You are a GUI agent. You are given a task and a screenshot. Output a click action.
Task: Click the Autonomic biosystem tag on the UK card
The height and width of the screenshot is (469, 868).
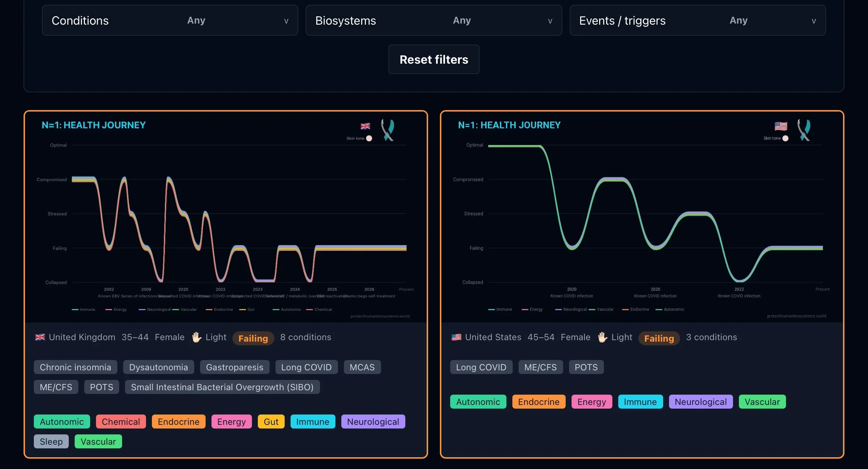coord(62,422)
